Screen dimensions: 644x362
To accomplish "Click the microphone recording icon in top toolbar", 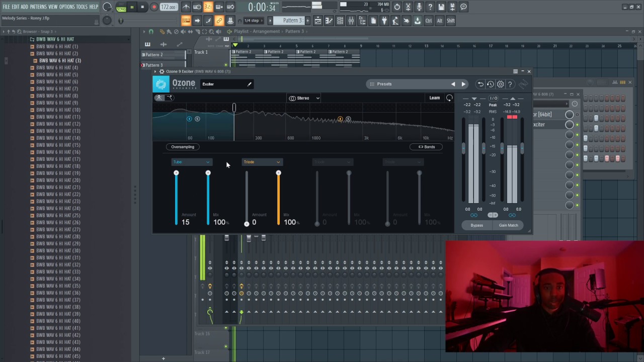I will (419, 7).
